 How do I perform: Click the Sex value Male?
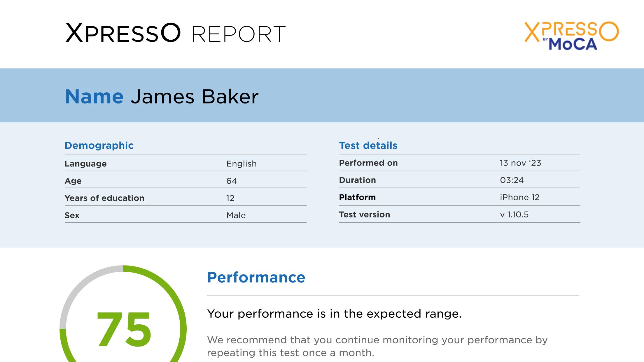(236, 215)
